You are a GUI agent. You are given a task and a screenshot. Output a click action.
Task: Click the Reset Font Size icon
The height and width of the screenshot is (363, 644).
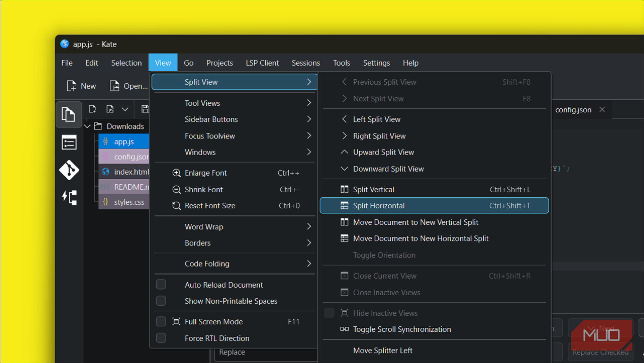point(176,206)
